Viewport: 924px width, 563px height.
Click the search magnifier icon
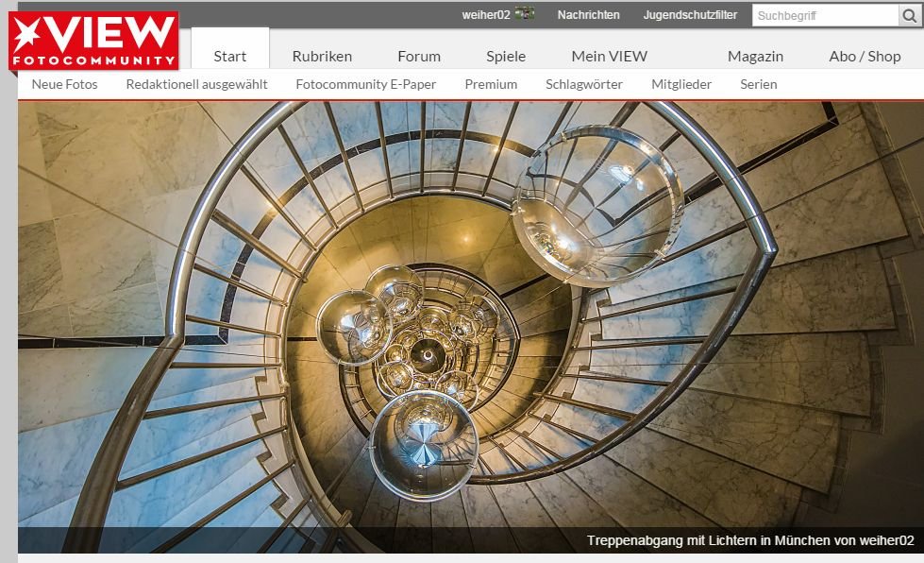pyautogui.click(x=910, y=15)
